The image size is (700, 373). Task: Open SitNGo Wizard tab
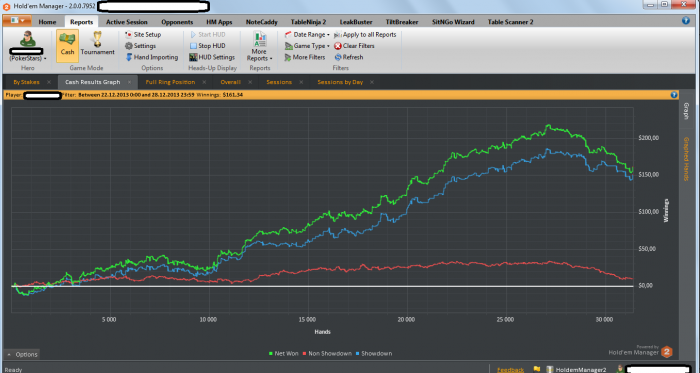(x=453, y=22)
